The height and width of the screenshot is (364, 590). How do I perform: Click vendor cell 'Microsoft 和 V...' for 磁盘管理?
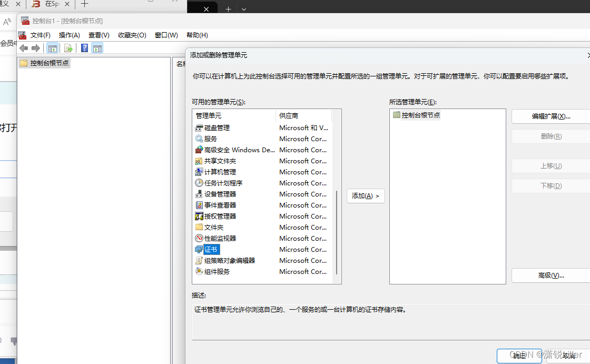pos(303,128)
